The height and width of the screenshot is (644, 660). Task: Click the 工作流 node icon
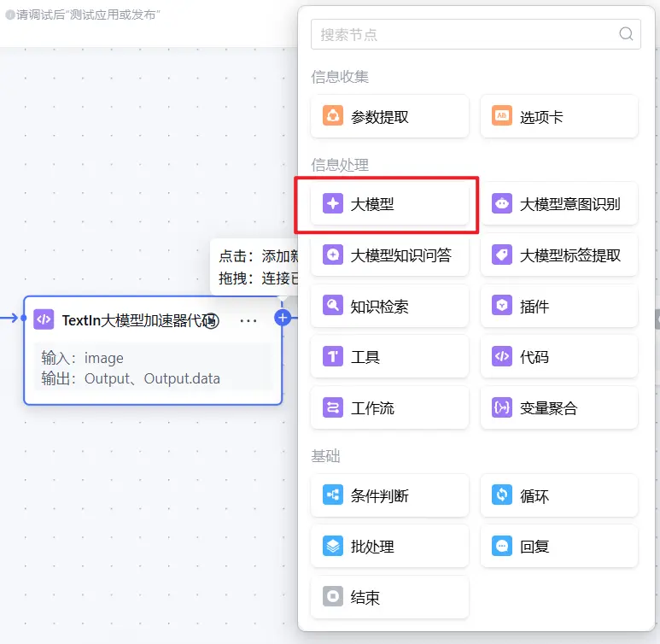[332, 407]
